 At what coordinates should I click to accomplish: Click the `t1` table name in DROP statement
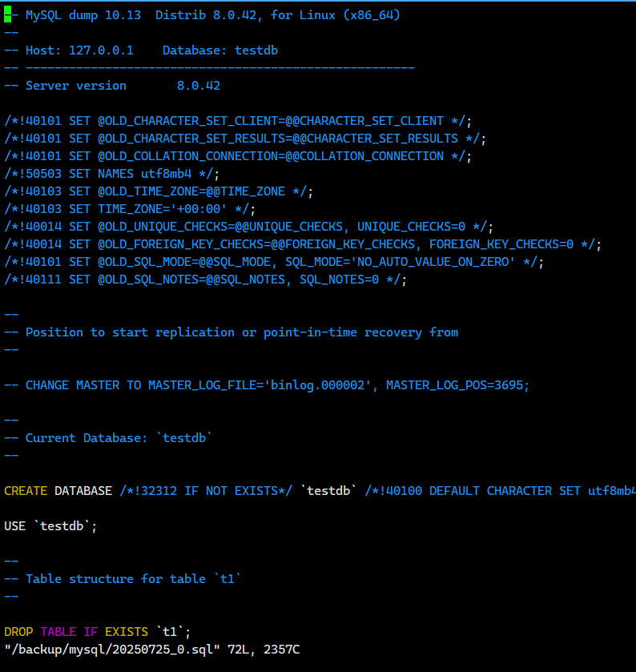click(170, 632)
